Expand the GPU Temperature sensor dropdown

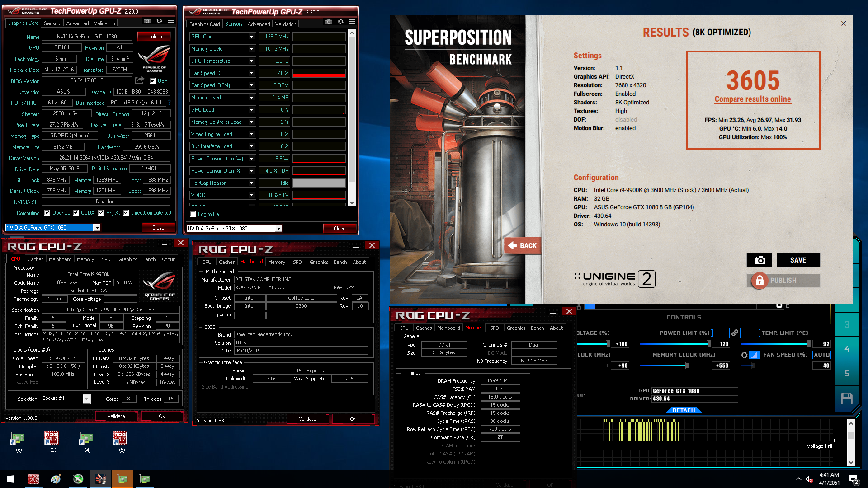(252, 61)
